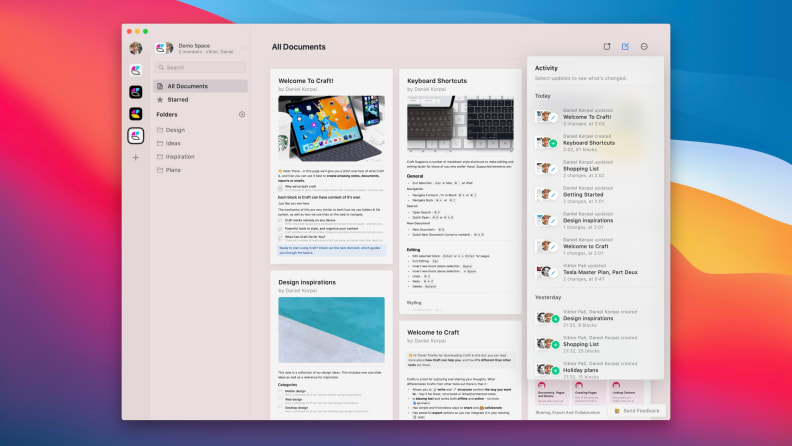Select Tesla Master Plan, Part Deux entry

594,272
